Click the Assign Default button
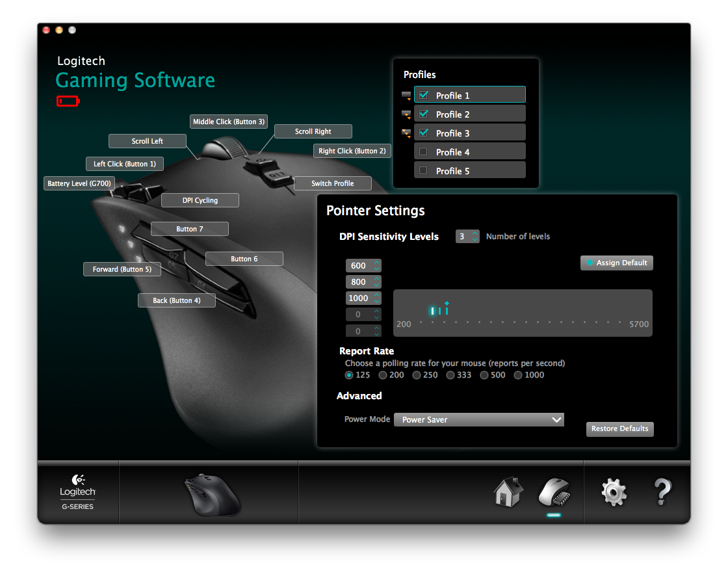Viewport: 728px width, 576px height. click(617, 263)
